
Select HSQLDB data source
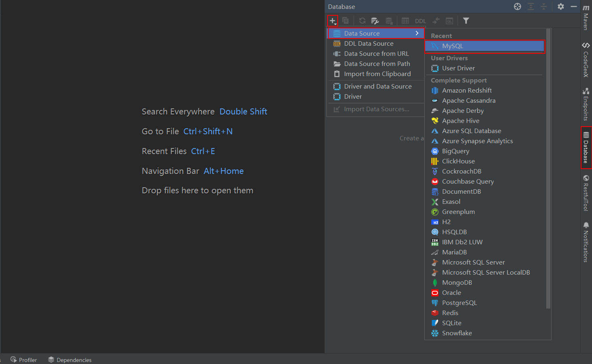click(x=485, y=232)
